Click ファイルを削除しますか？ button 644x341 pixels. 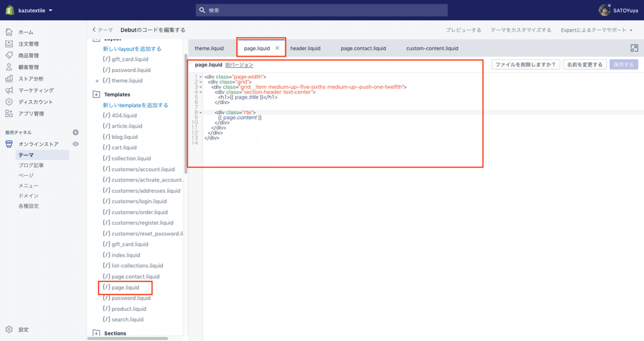(x=526, y=64)
